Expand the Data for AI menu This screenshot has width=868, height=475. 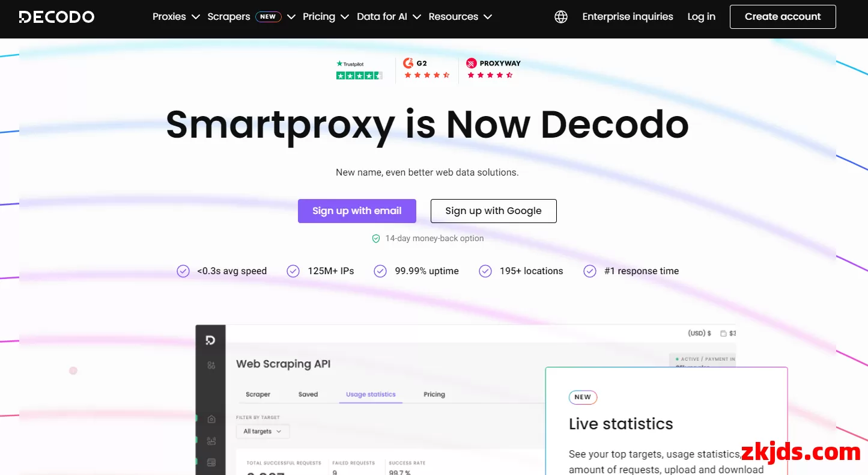click(x=389, y=17)
